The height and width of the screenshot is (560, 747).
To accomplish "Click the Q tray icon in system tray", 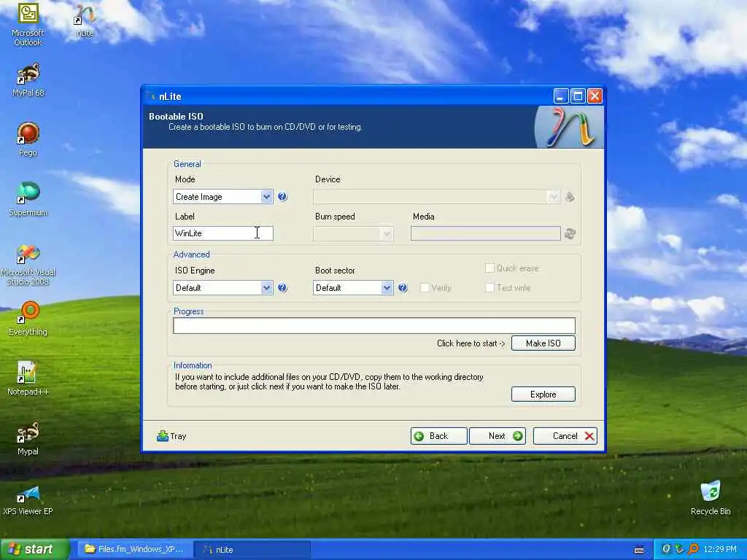I will (x=666, y=549).
